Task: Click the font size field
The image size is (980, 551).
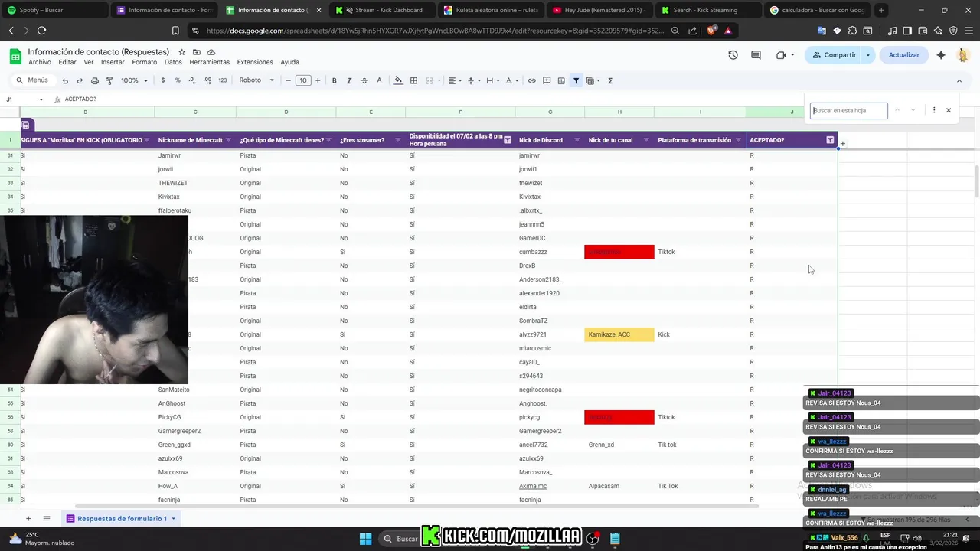Action: pos(303,80)
